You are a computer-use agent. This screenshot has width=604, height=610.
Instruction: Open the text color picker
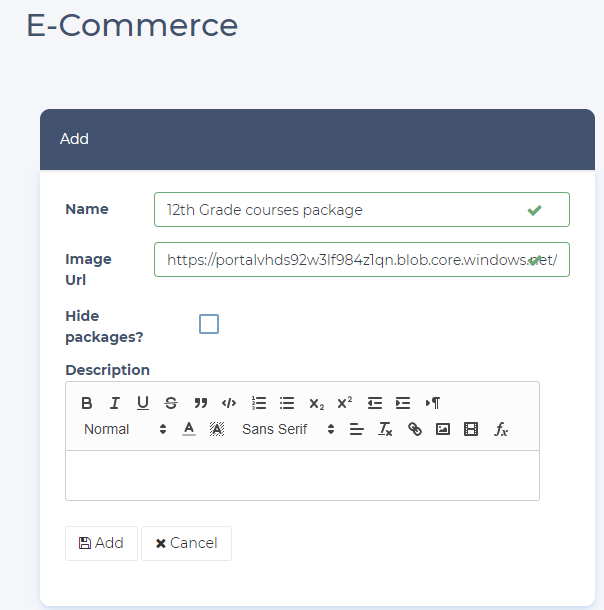point(188,429)
